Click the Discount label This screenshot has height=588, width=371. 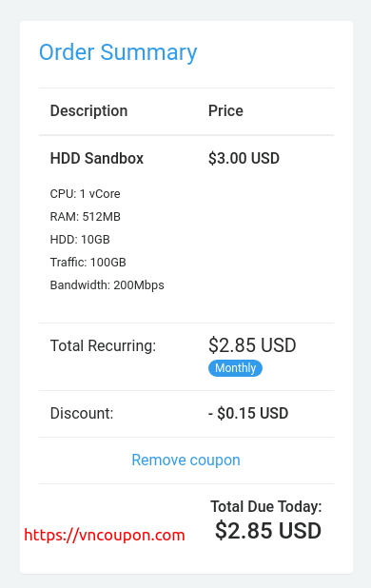[x=82, y=413]
